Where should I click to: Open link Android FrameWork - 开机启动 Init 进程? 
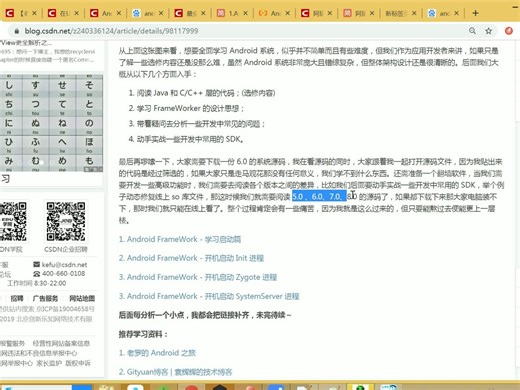191,258
